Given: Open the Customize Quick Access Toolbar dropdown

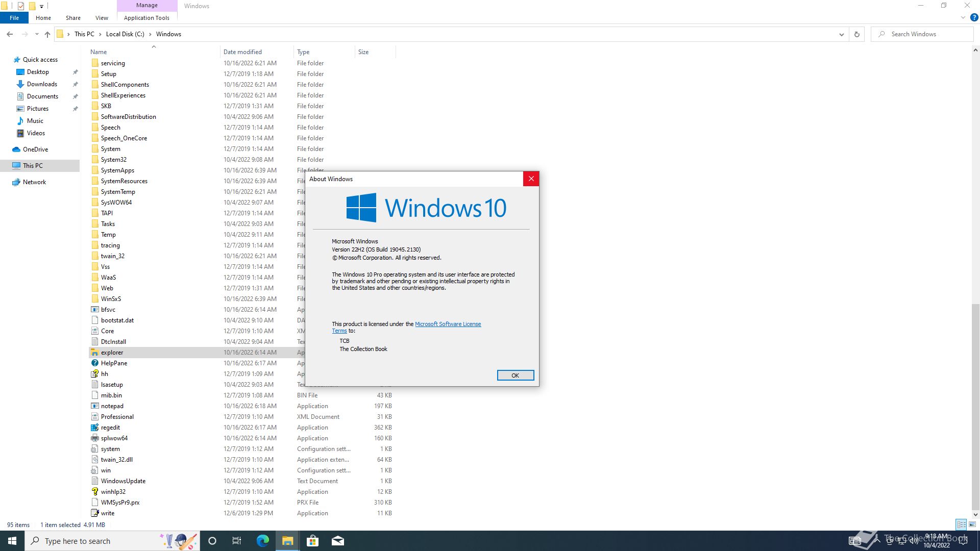Looking at the screenshot, I should [x=41, y=6].
